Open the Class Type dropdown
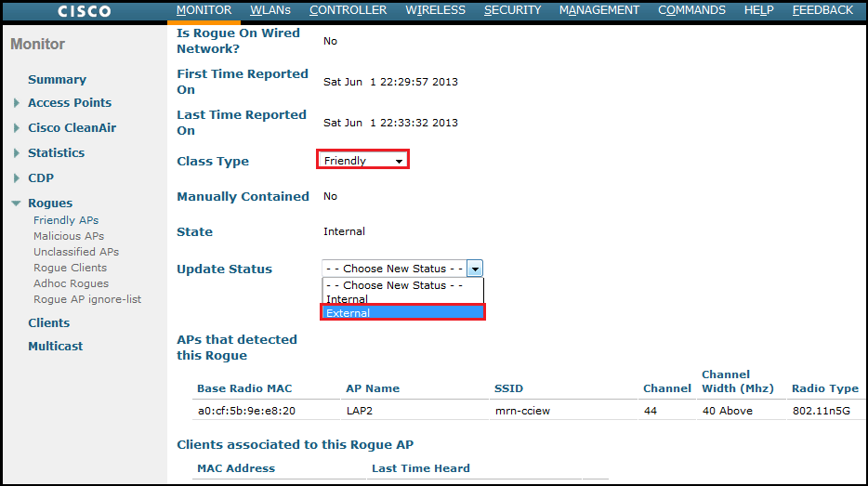The height and width of the screenshot is (486, 868). point(362,161)
